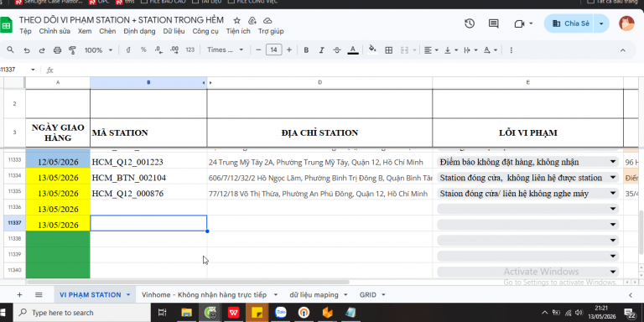Open vertical align dropdown
This screenshot has width=644, height=322.
coord(450,50)
